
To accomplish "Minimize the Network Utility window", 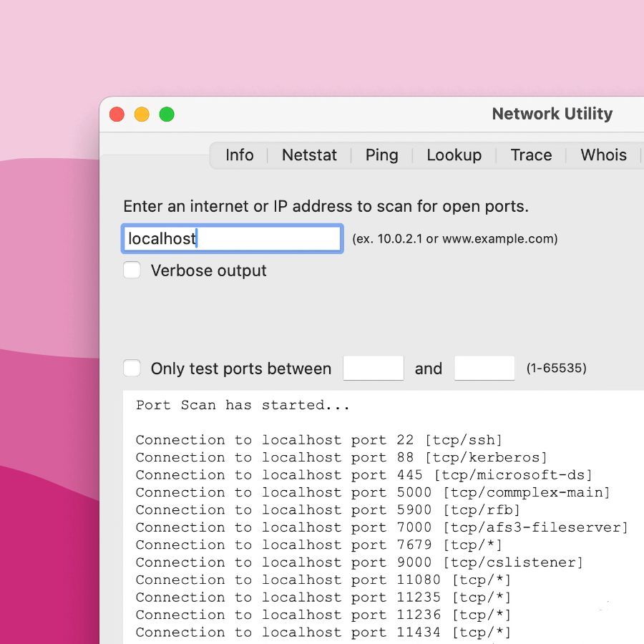I will [x=142, y=114].
